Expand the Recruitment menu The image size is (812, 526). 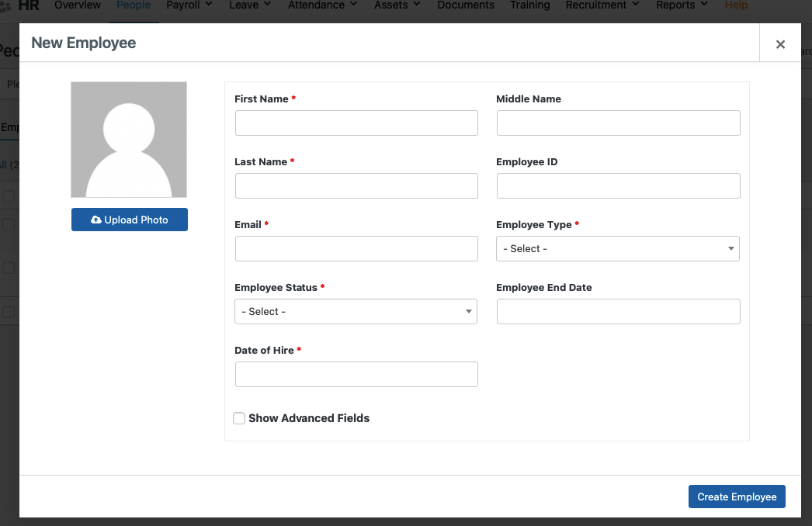tap(602, 5)
